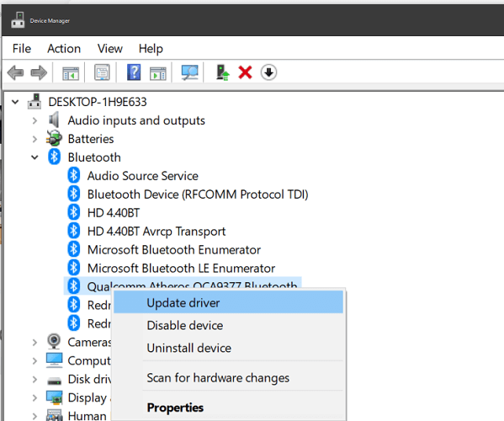
Task: Select HD 4.40BT Avrcp Transport device
Action: [x=157, y=232]
